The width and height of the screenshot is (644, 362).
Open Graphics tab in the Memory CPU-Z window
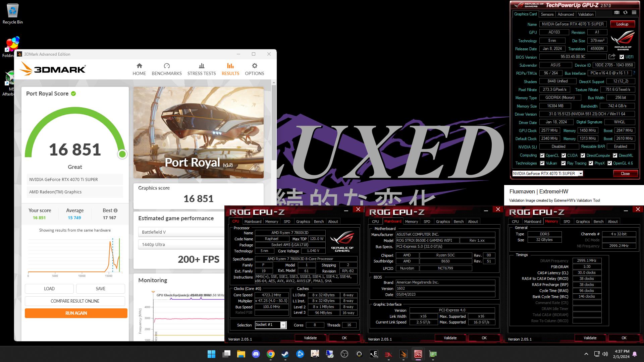click(x=583, y=222)
